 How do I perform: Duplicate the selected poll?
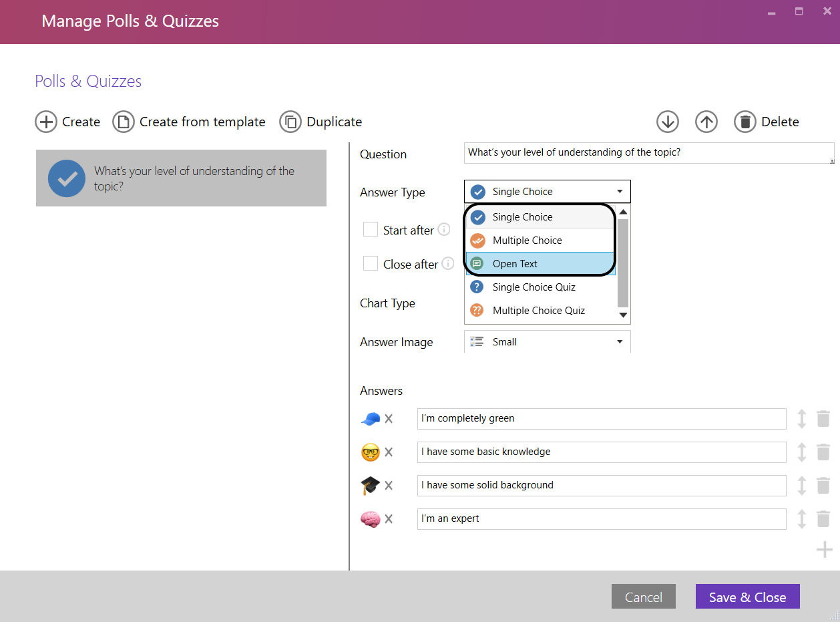click(292, 122)
